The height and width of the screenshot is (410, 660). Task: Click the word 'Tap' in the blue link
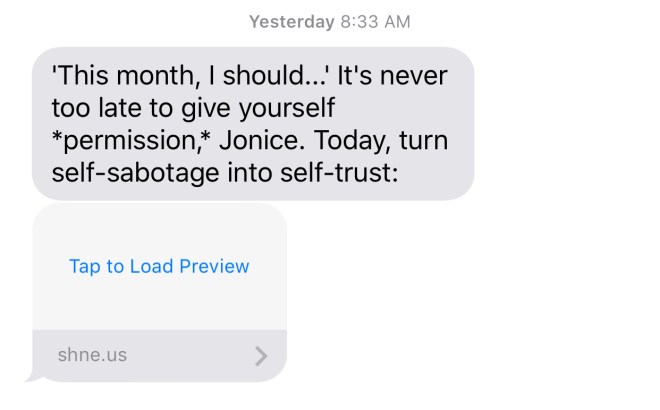click(85, 267)
